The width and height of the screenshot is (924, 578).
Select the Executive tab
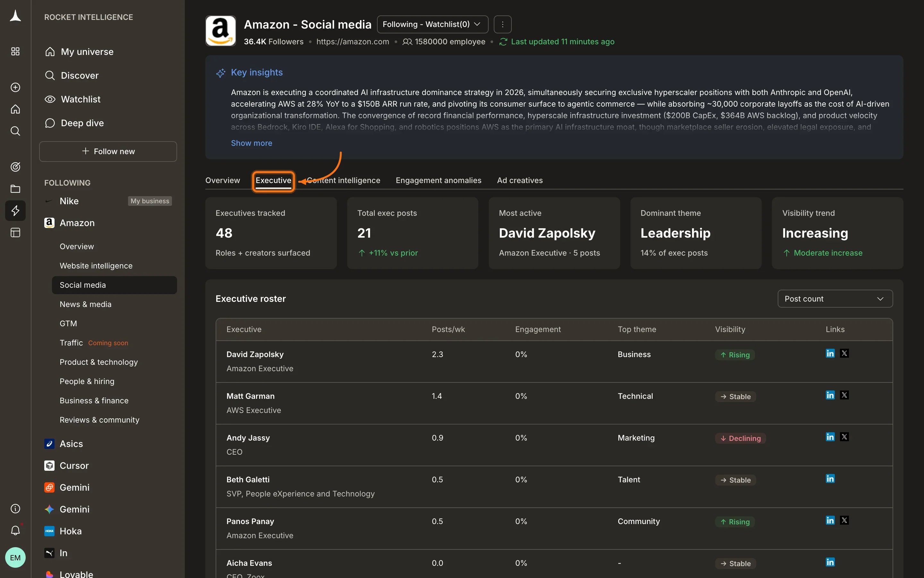(273, 180)
